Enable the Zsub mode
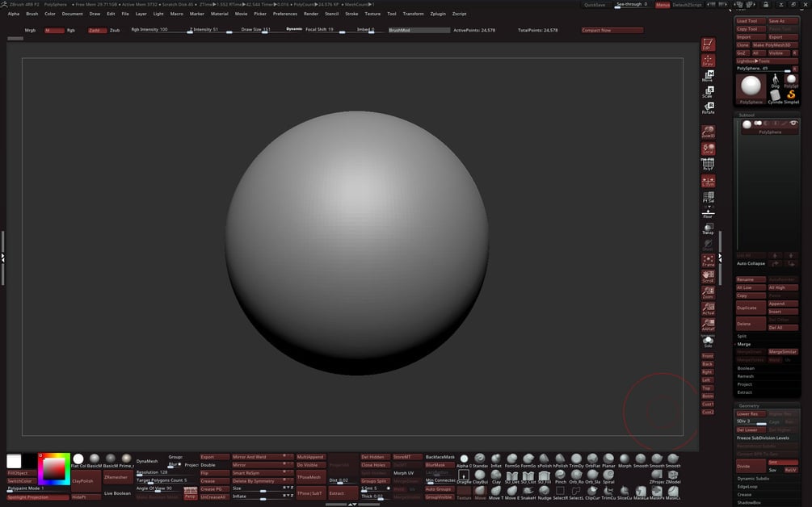 pos(115,30)
